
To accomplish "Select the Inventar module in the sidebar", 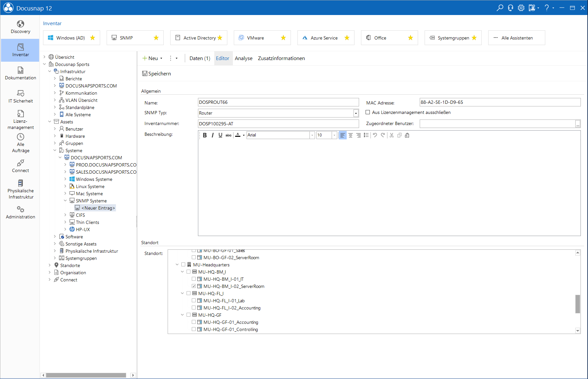I will pyautogui.click(x=20, y=50).
